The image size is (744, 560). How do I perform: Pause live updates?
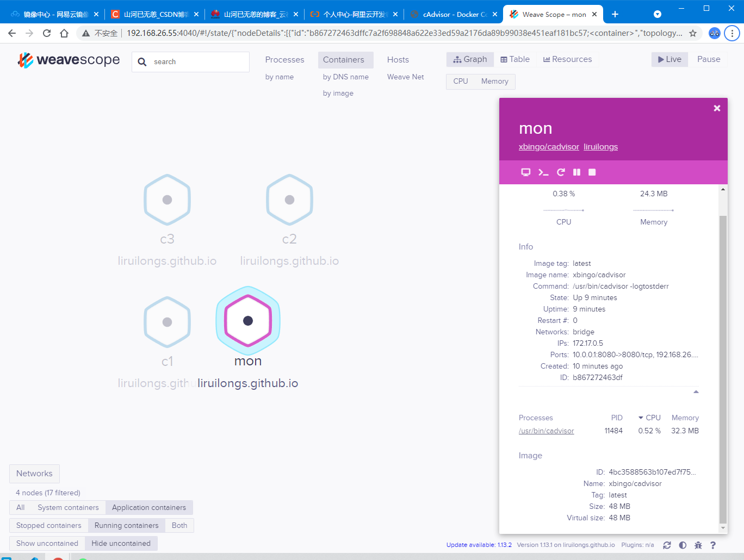point(709,59)
